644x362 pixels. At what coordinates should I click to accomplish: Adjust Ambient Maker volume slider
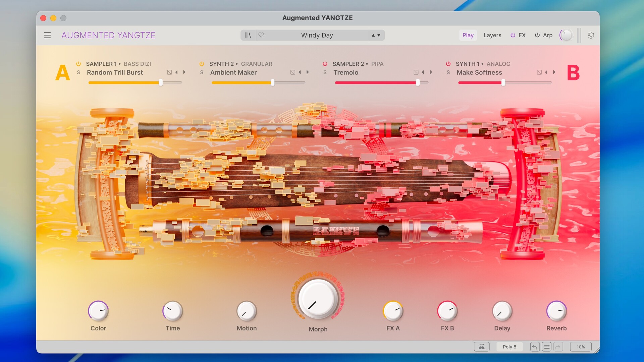point(258,82)
